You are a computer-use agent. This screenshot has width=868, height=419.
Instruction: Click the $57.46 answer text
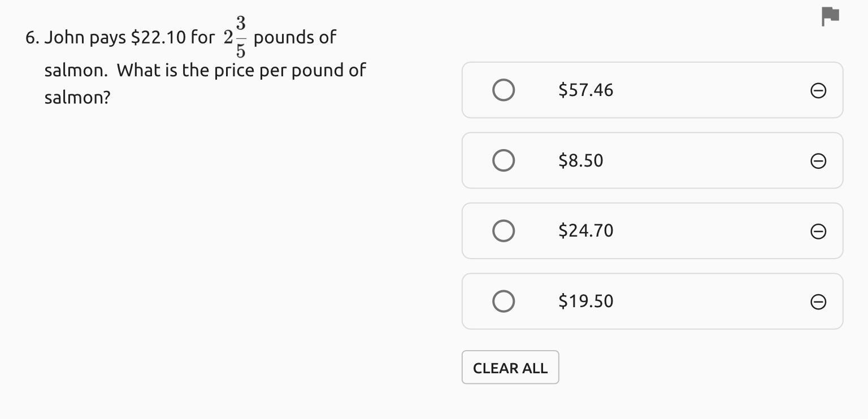tap(585, 90)
